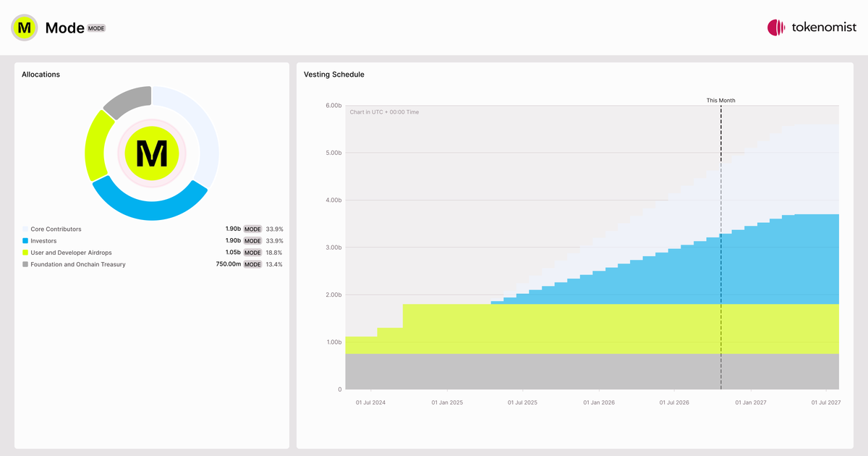Click MODE tag in Airdrops row
868x456 pixels.
click(x=252, y=253)
